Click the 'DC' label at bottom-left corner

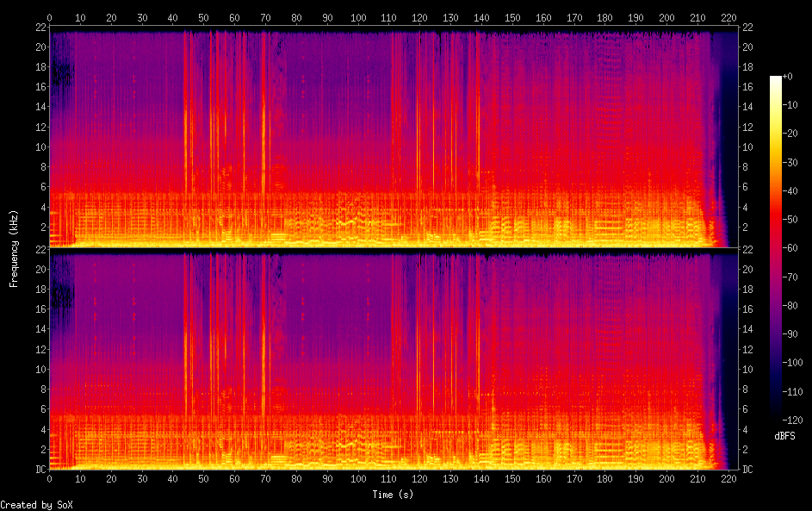[x=39, y=470]
